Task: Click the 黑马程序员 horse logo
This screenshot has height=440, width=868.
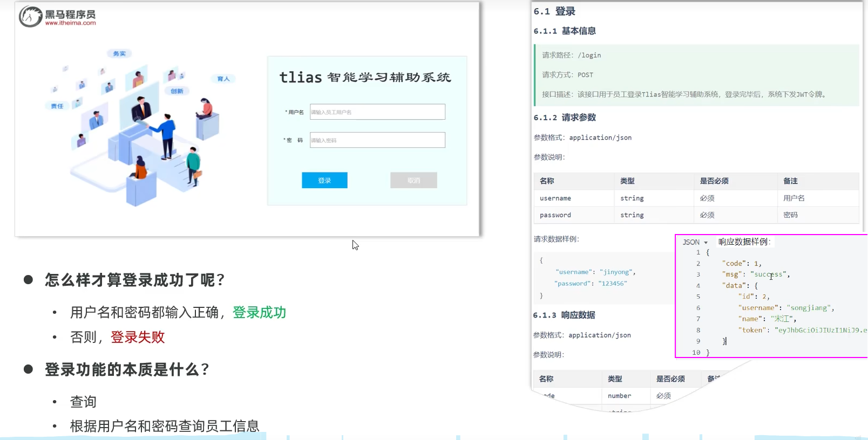Action: click(30, 17)
